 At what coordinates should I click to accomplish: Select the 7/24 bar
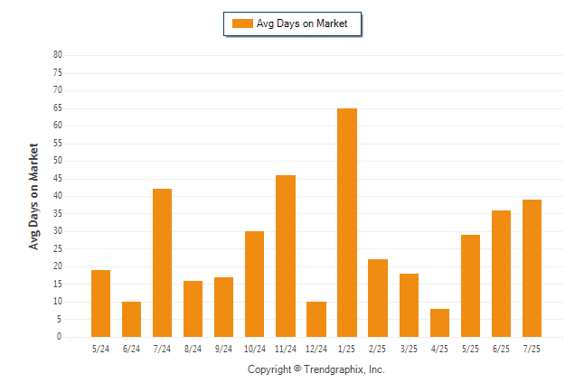tap(162, 263)
